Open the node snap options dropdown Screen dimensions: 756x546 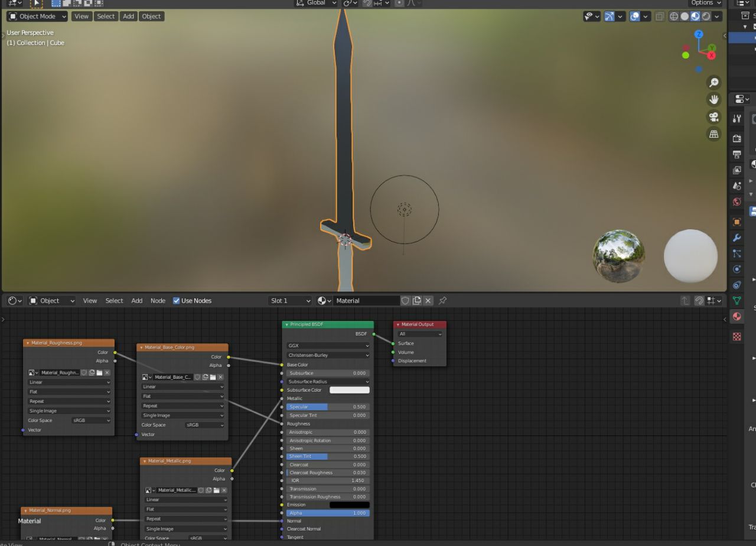click(x=715, y=301)
